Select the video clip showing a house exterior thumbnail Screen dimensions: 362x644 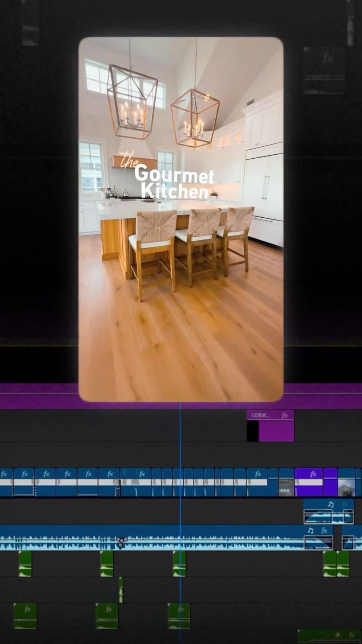click(346, 482)
